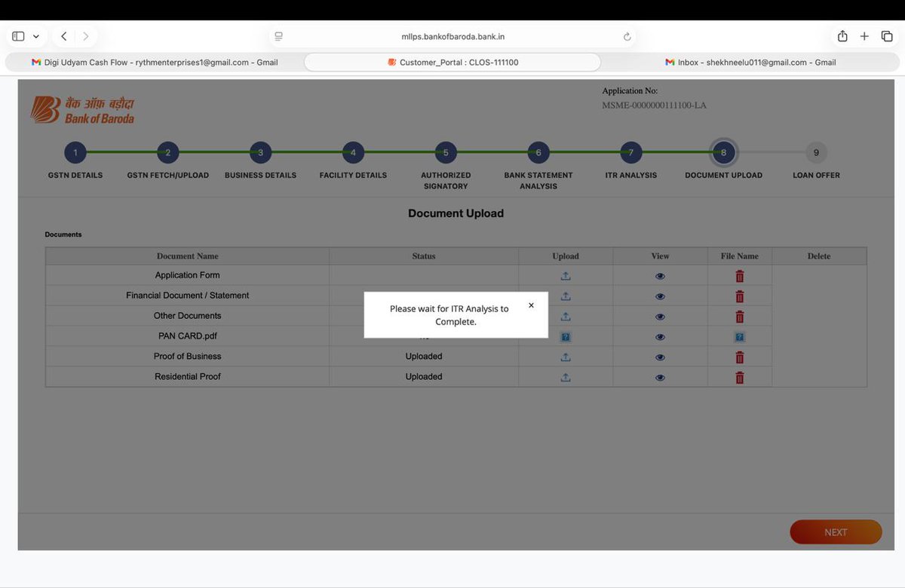Image resolution: width=905 pixels, height=588 pixels.
Task: Click the Status column header
Action: pos(424,256)
